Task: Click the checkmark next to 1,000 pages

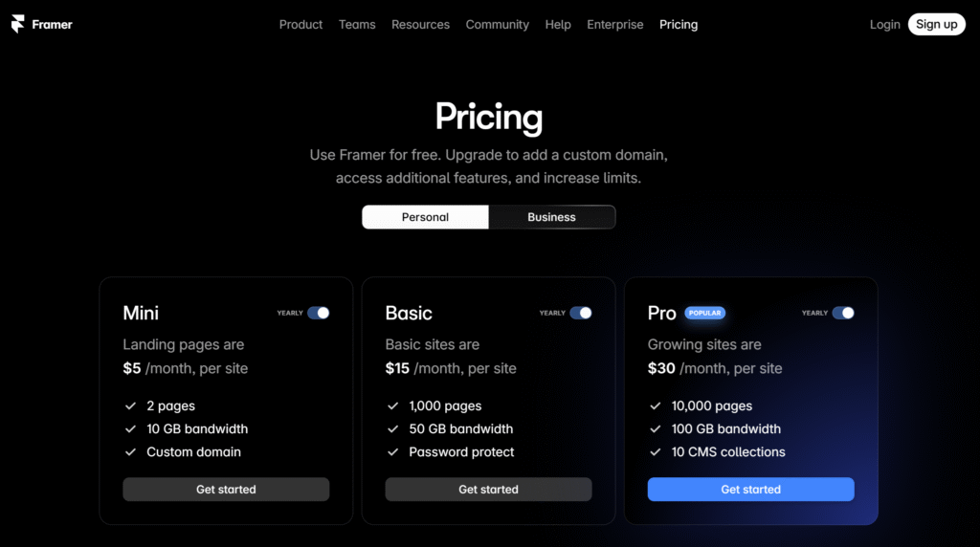Action: coord(392,405)
